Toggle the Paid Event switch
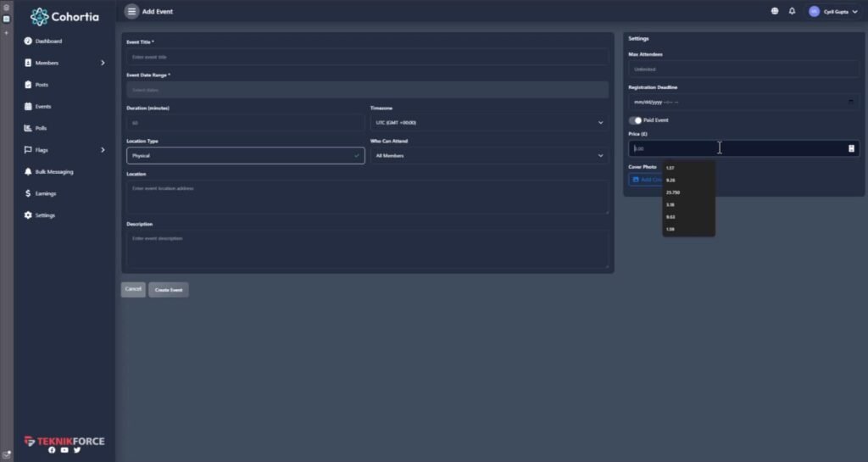This screenshot has height=462, width=868. coord(635,120)
